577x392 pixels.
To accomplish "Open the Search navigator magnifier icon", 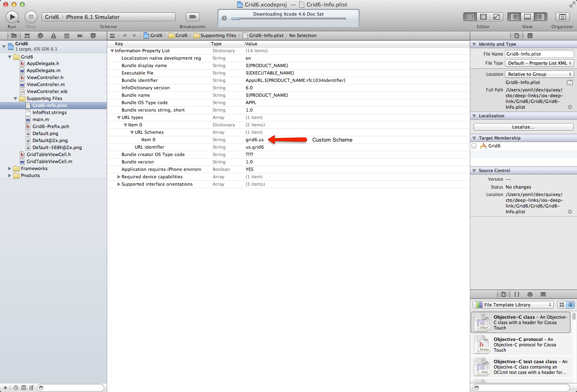I will tap(40, 36).
